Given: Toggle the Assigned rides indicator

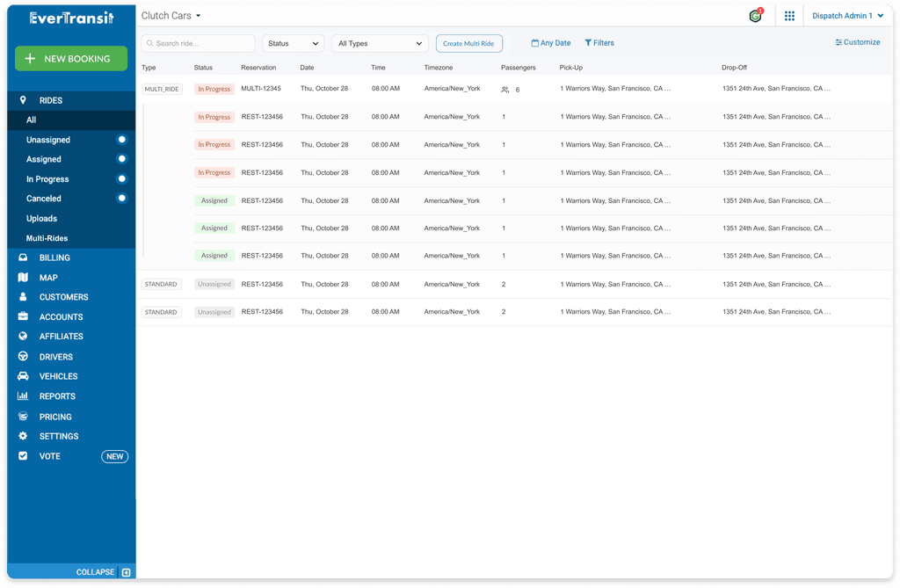Looking at the screenshot, I should tap(121, 159).
